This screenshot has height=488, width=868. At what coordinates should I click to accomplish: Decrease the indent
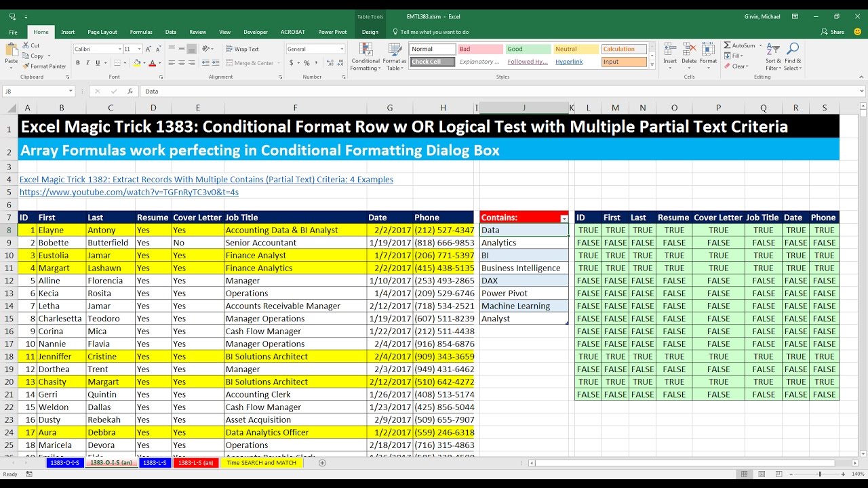(x=205, y=63)
